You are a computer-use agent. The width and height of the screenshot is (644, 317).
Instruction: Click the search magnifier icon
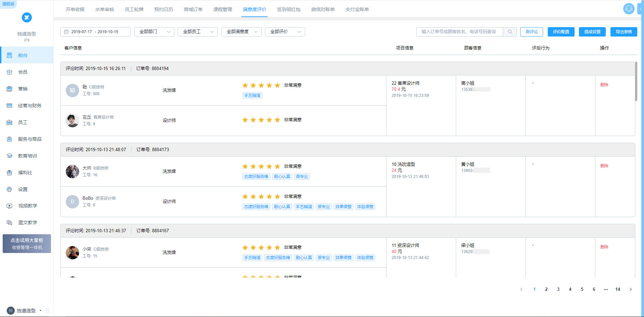(x=510, y=32)
